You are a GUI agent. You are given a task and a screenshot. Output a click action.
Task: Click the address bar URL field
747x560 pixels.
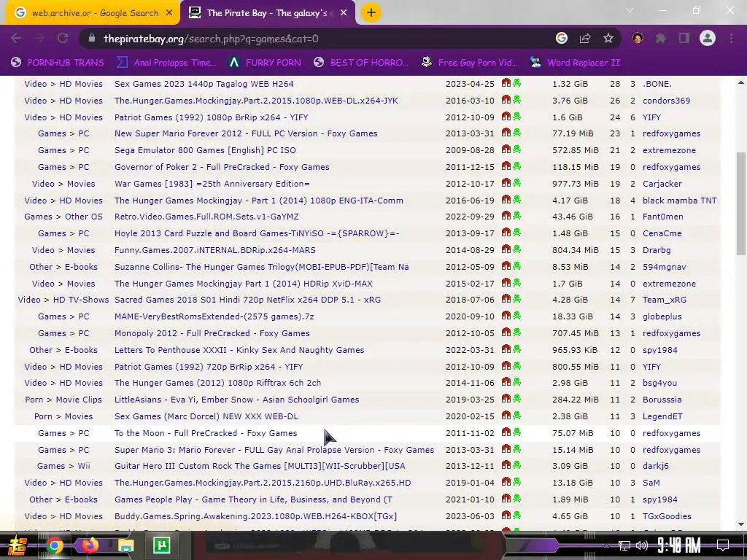point(314,39)
